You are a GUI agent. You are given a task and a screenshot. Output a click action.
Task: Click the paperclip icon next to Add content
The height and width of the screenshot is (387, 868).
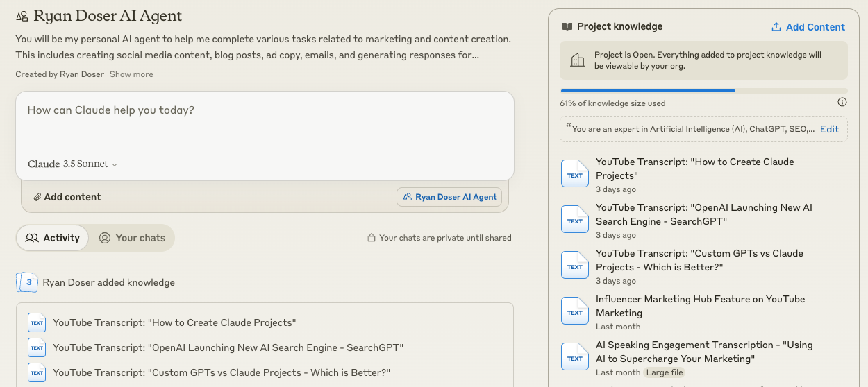pyautogui.click(x=37, y=197)
